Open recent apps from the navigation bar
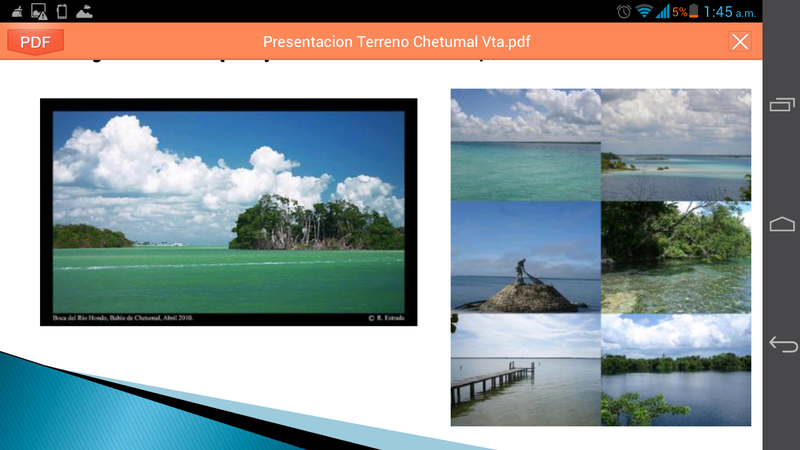800x450 pixels. (x=781, y=104)
